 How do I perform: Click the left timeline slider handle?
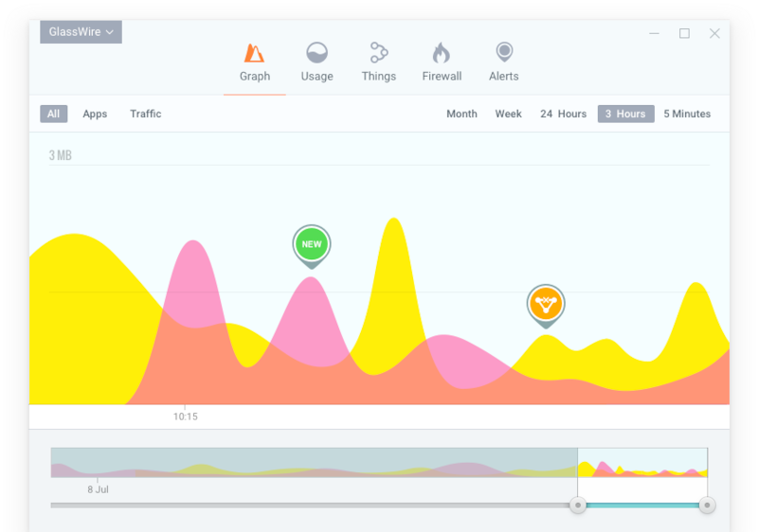(578, 505)
